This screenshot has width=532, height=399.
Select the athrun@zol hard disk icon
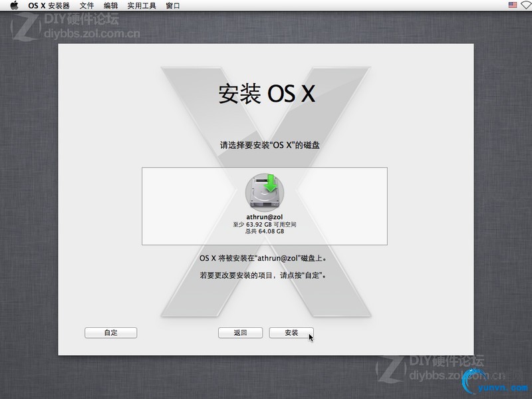(265, 192)
